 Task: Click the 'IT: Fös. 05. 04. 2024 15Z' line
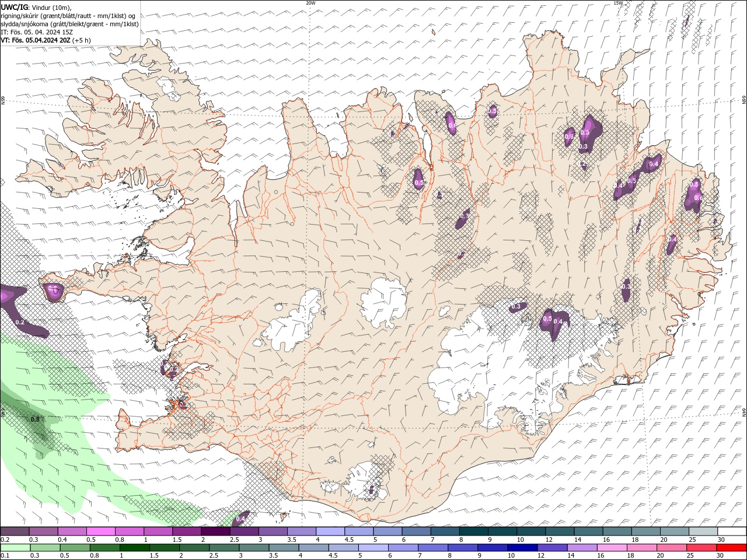[x=37, y=32]
